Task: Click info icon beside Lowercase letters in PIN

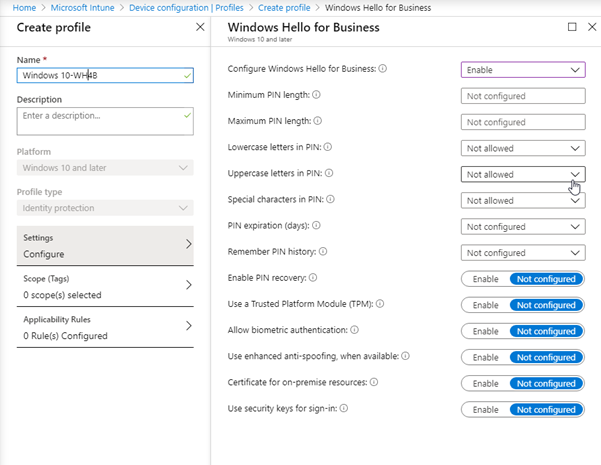Action: (328, 147)
